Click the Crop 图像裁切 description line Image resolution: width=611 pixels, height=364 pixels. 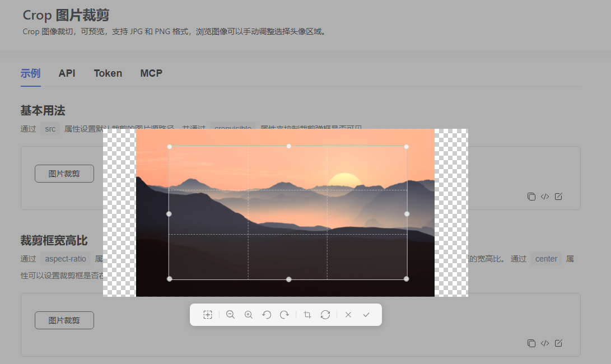175,31
